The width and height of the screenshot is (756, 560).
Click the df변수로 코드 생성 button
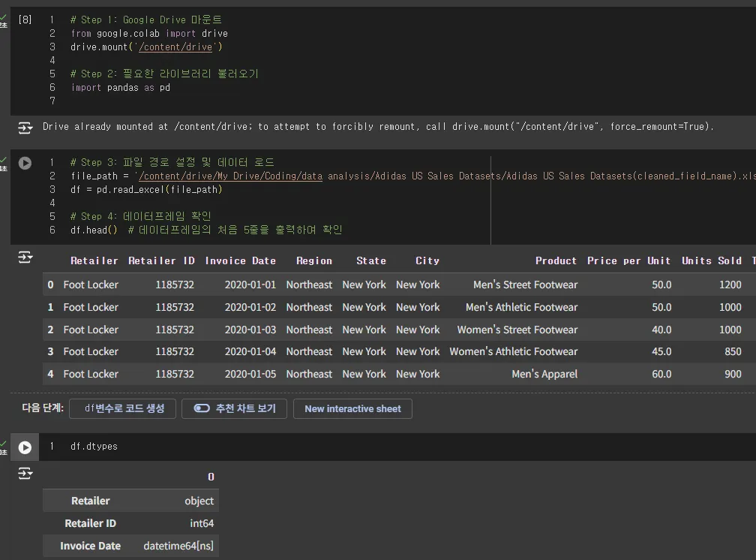(x=122, y=408)
